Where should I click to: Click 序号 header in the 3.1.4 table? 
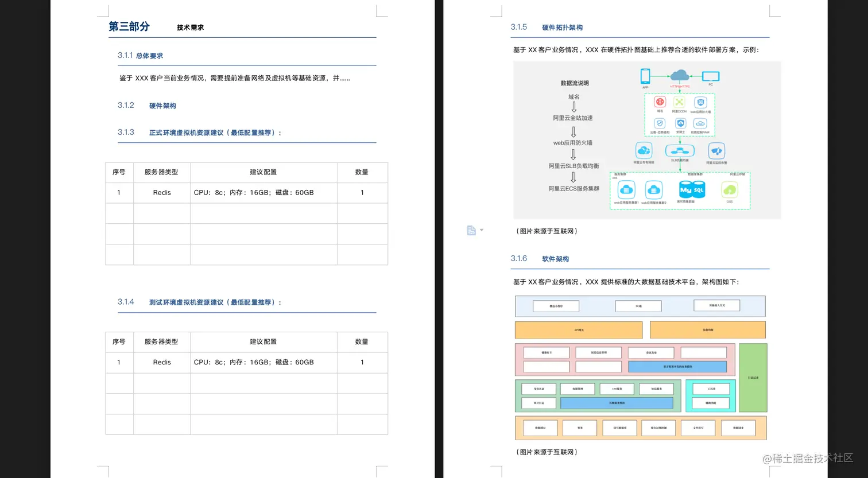(119, 342)
